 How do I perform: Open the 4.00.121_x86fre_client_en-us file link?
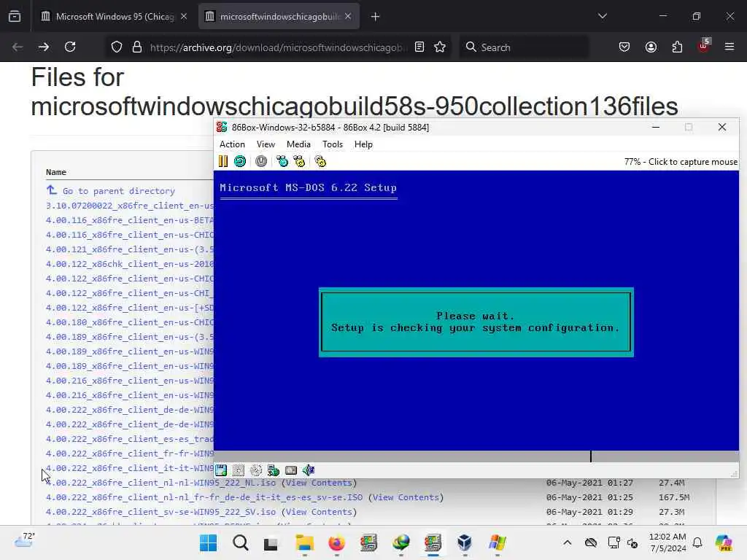click(130, 249)
